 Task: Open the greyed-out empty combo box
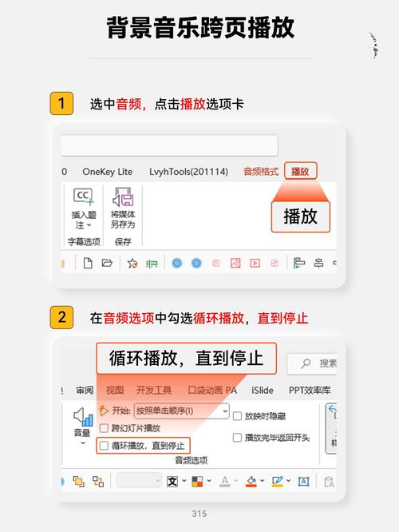click(139, 480)
